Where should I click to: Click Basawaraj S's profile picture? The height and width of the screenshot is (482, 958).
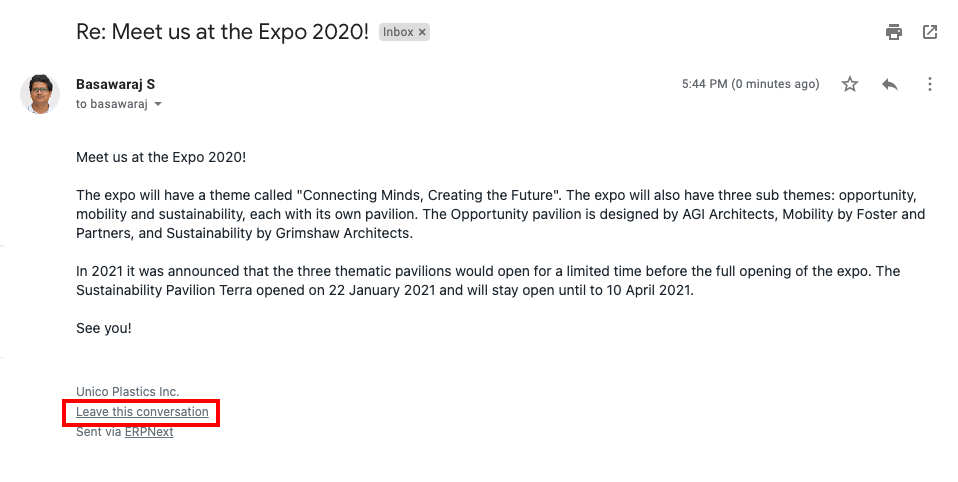(x=40, y=94)
